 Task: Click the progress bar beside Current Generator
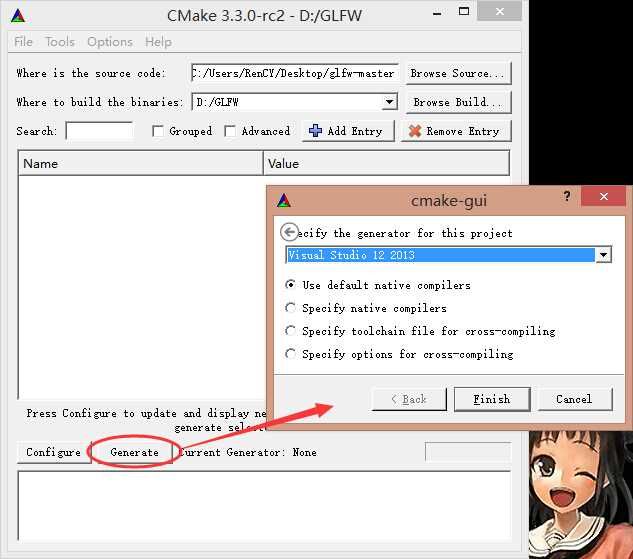(468, 452)
